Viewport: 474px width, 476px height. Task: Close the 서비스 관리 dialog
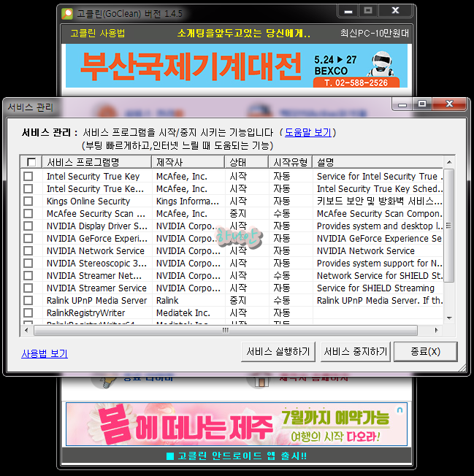449,104
